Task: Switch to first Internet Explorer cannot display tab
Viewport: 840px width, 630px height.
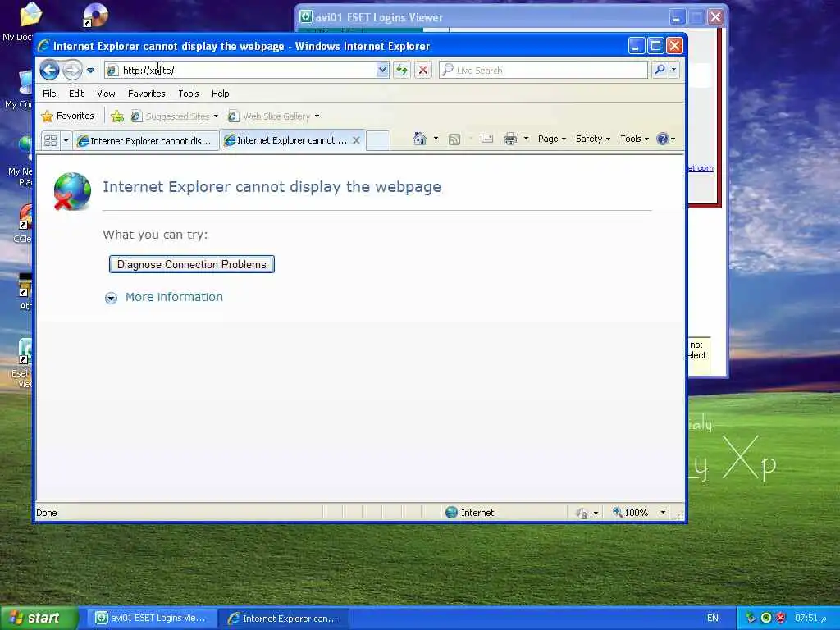Action: [146, 141]
